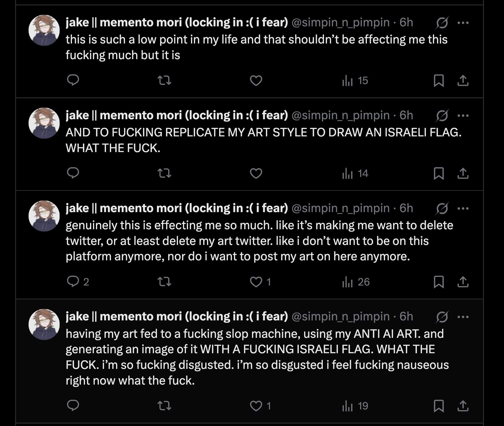
Task: Share the "low point in my life" tweet
Action: 463,80
